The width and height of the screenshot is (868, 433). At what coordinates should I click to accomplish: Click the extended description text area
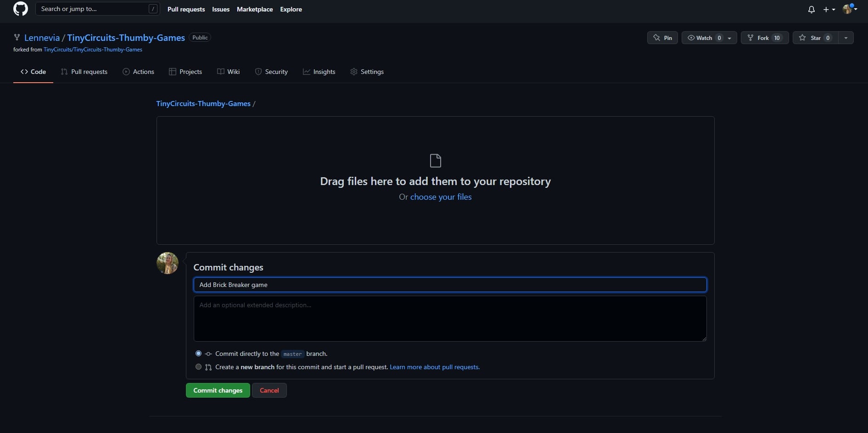pyautogui.click(x=450, y=319)
